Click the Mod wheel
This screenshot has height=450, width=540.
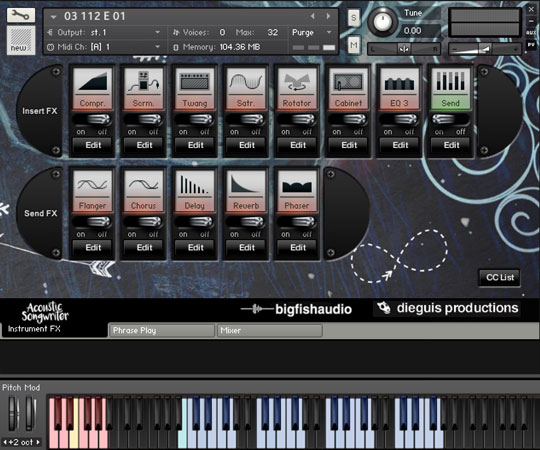29,413
